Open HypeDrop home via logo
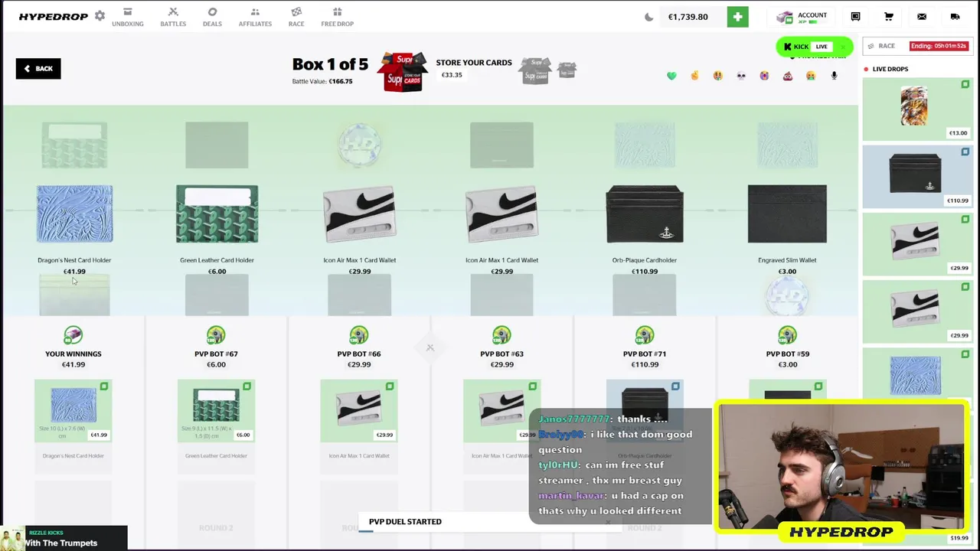The image size is (980, 551). (x=53, y=17)
